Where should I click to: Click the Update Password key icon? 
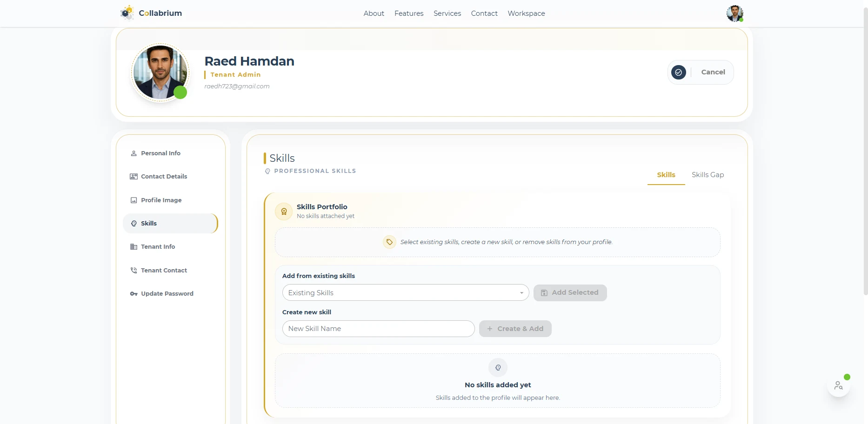134,294
